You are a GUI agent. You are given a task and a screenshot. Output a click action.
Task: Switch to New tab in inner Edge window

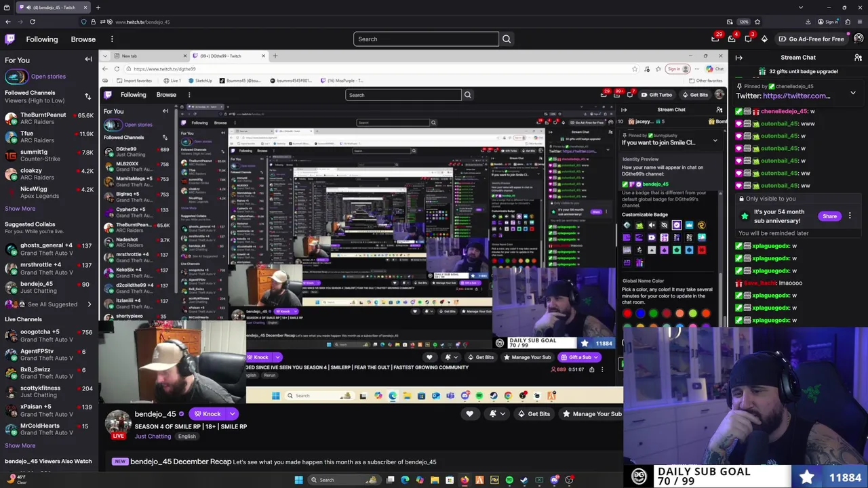(x=150, y=56)
